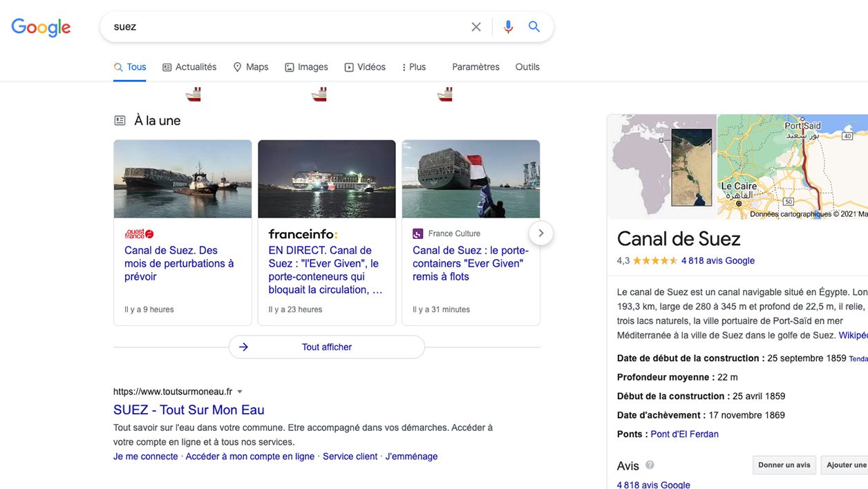This screenshot has width=868, height=489.
Task: Click the third ship emoji animation
Action: tap(444, 94)
